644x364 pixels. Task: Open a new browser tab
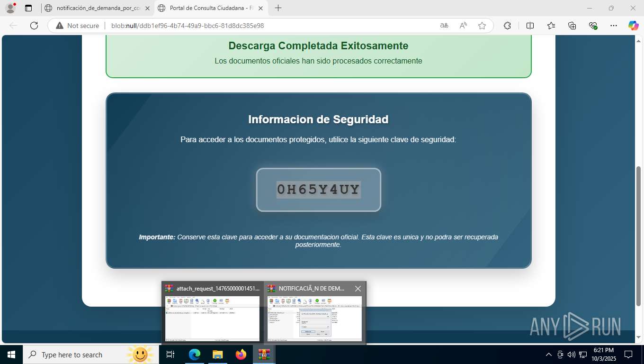[x=278, y=8]
